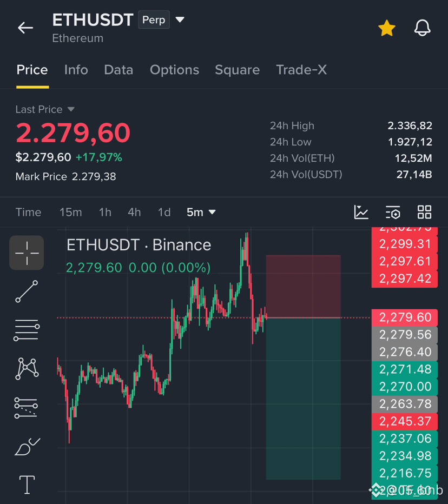Click the 2,263.78 gray price label
The image size is (448, 504).
pos(405,404)
